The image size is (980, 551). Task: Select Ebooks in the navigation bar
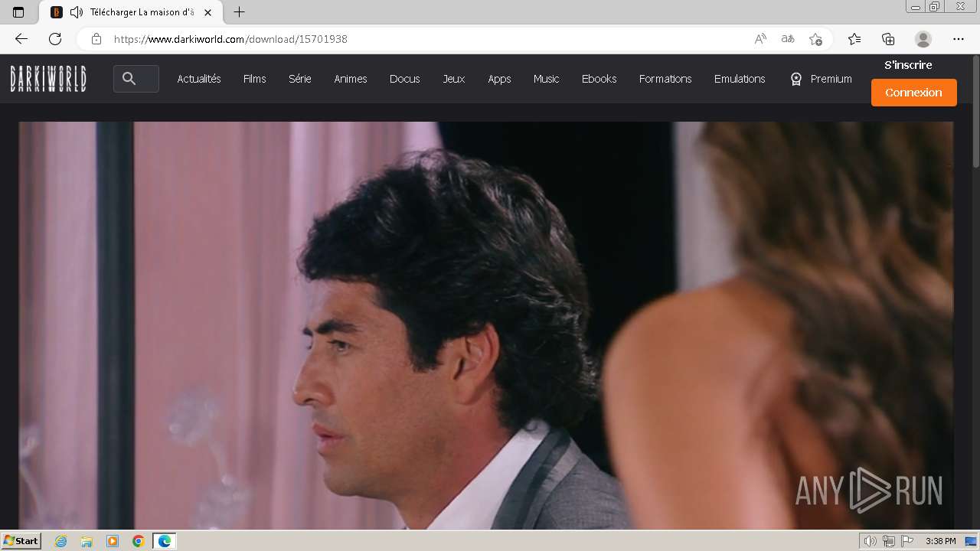[x=599, y=79]
